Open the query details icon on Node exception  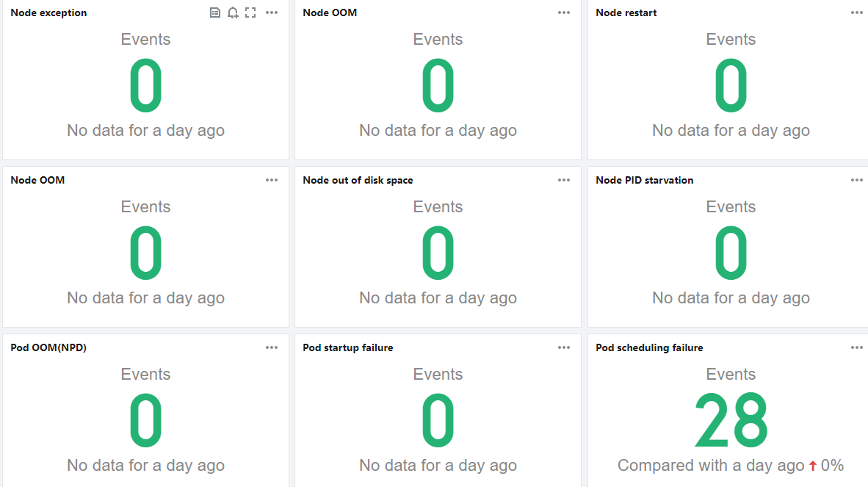[x=215, y=12]
